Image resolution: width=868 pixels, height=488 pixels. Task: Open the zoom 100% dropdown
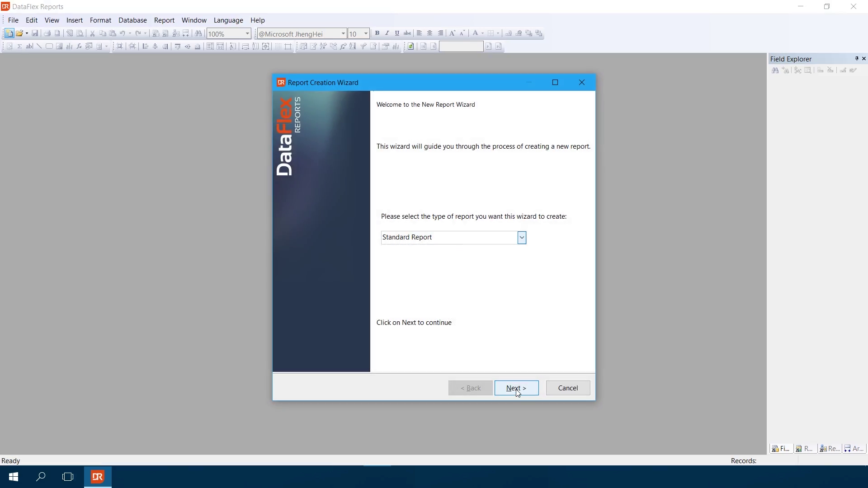pyautogui.click(x=247, y=34)
